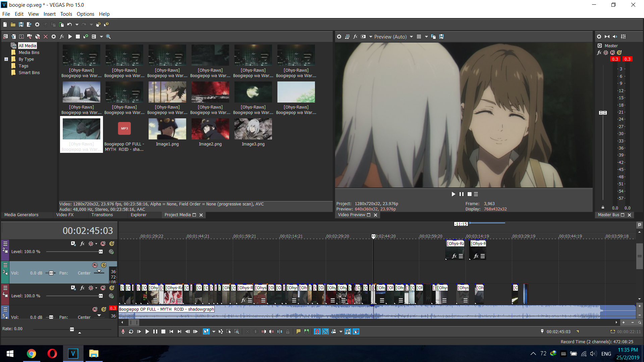Open the Tools menu

[66, 14]
